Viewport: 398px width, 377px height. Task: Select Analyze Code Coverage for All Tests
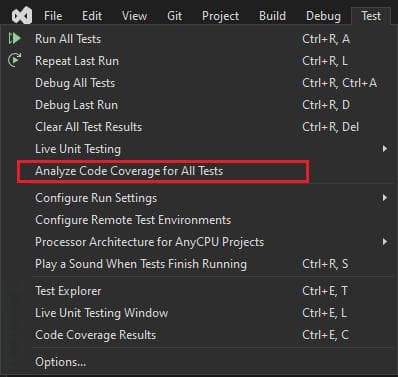click(x=129, y=171)
